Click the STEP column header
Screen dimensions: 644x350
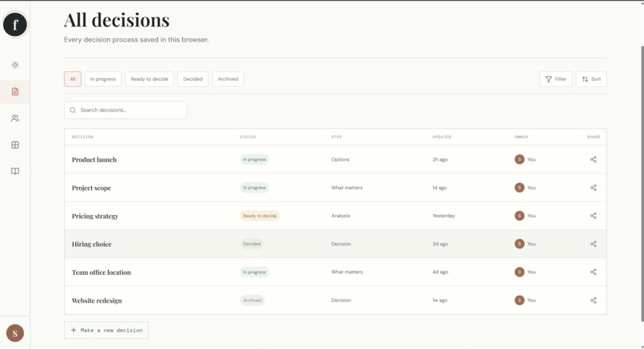point(337,137)
